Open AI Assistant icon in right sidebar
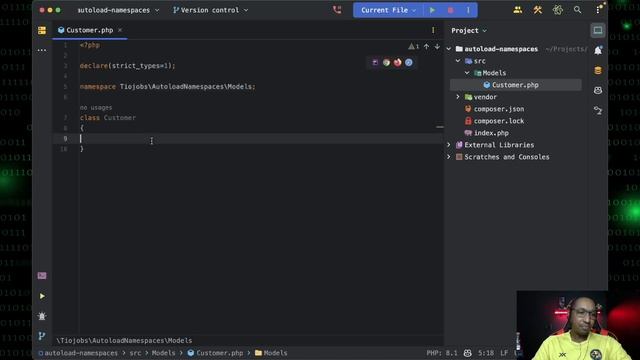This screenshot has width=640, height=360. (598, 91)
